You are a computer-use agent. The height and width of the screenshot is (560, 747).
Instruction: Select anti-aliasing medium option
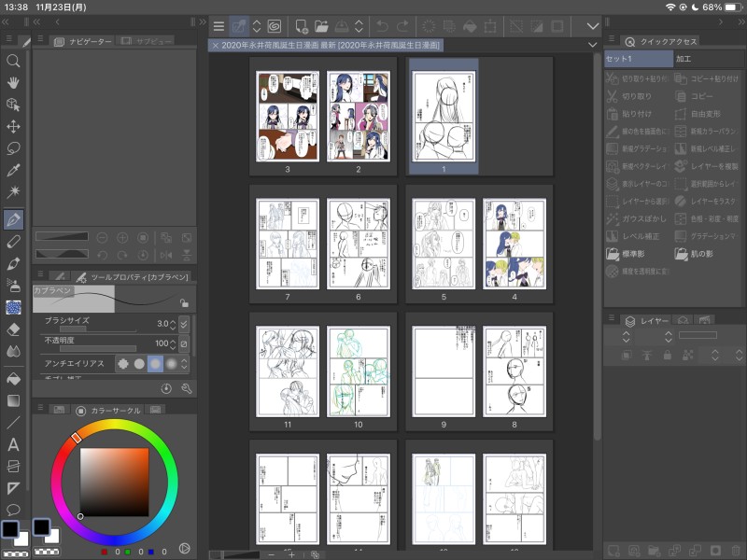(155, 364)
